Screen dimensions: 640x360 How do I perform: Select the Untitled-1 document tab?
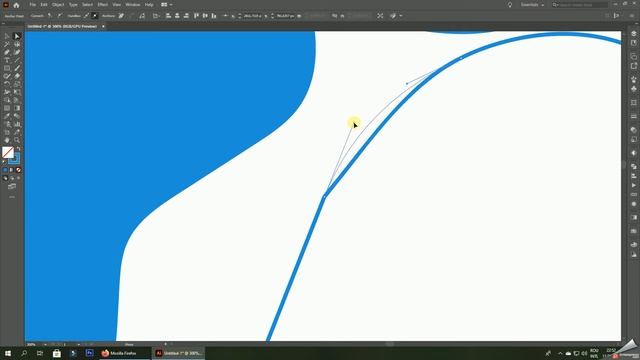pos(62,27)
